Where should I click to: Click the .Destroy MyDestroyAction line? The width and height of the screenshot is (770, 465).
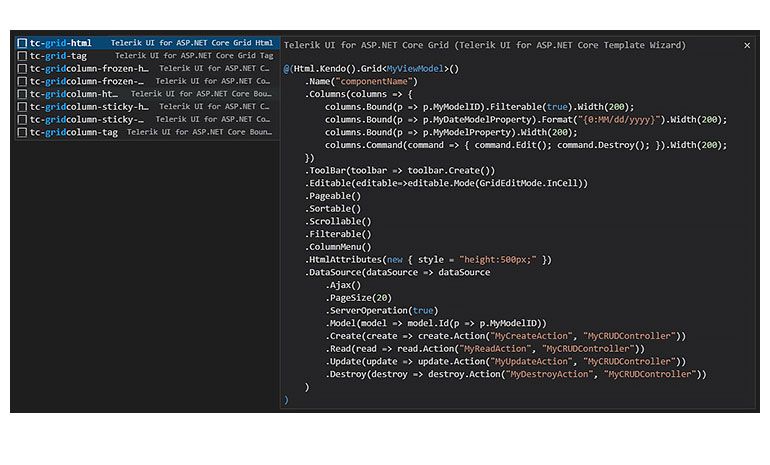coord(516,375)
